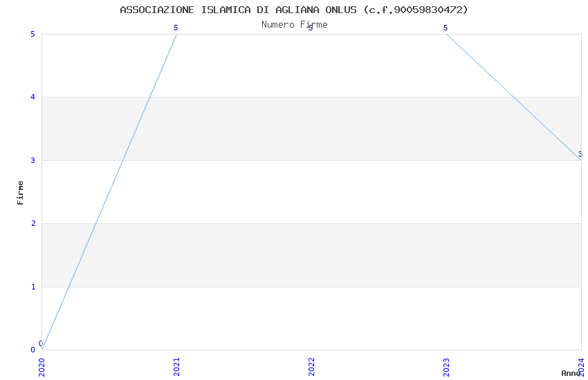Screen dimensions: 588x380
Task: Click Y-axis tick value 5
Action: [x=33, y=34]
